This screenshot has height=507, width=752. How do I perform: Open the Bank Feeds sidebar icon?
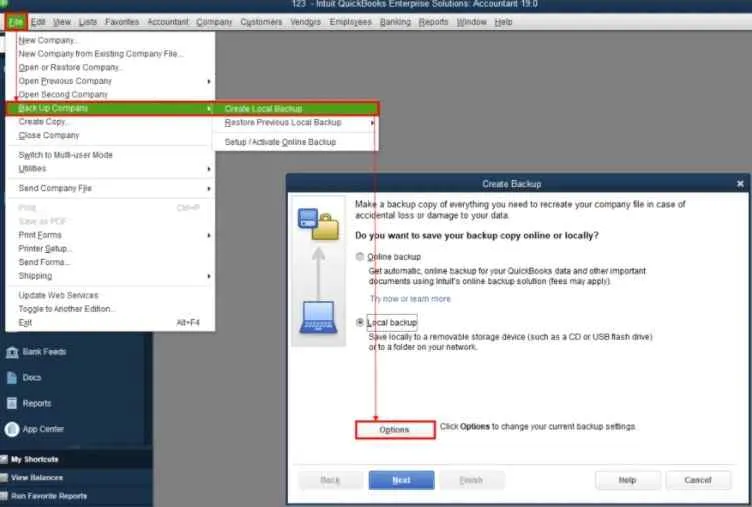pyautogui.click(x=12, y=353)
